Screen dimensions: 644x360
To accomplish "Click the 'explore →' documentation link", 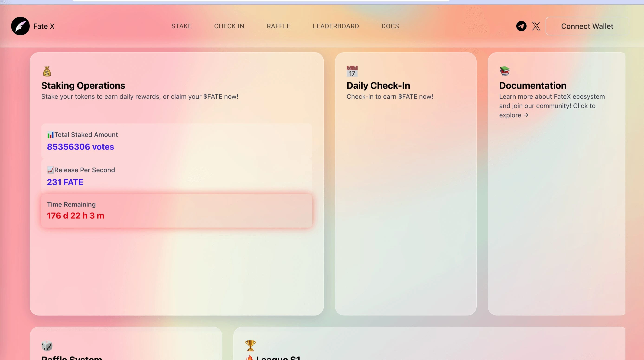I will point(514,115).
